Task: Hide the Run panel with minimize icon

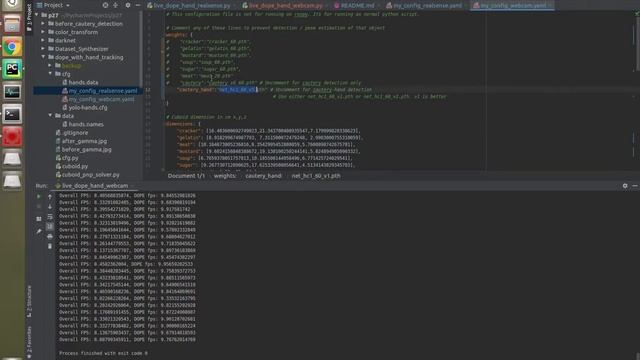Action: click(635, 186)
